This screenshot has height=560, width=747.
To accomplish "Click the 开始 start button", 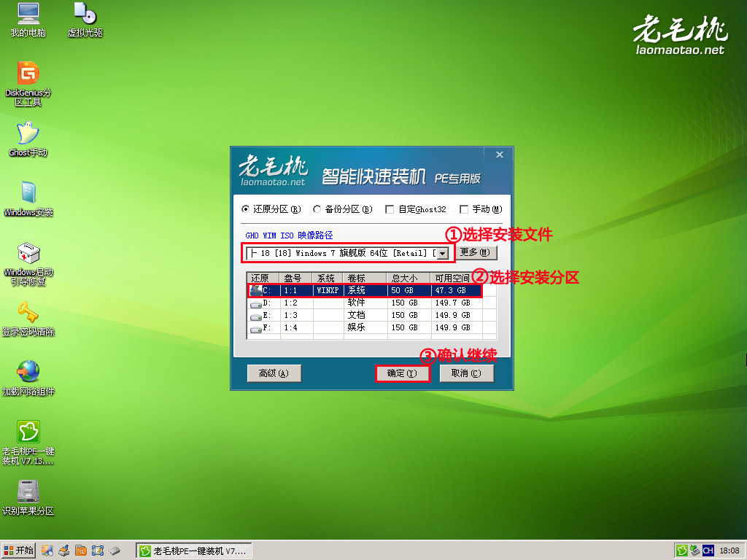I will [x=18, y=551].
